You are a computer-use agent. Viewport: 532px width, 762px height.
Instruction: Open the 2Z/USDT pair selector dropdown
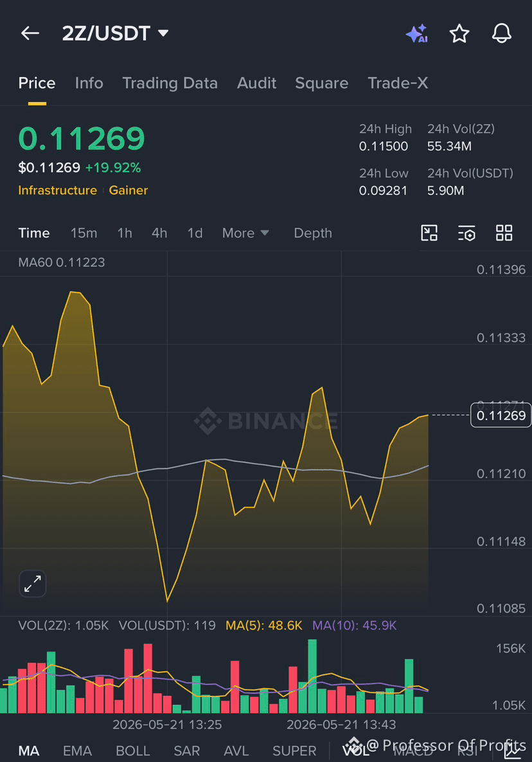pyautogui.click(x=115, y=33)
